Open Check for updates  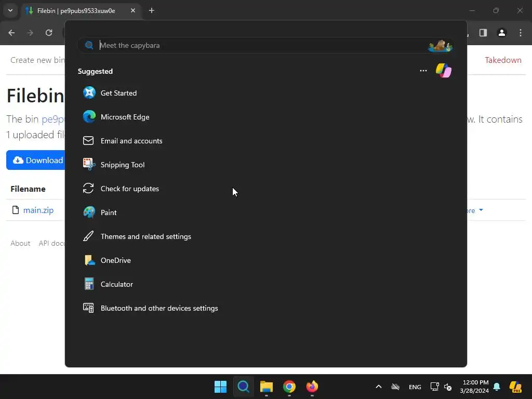(x=121, y=189)
